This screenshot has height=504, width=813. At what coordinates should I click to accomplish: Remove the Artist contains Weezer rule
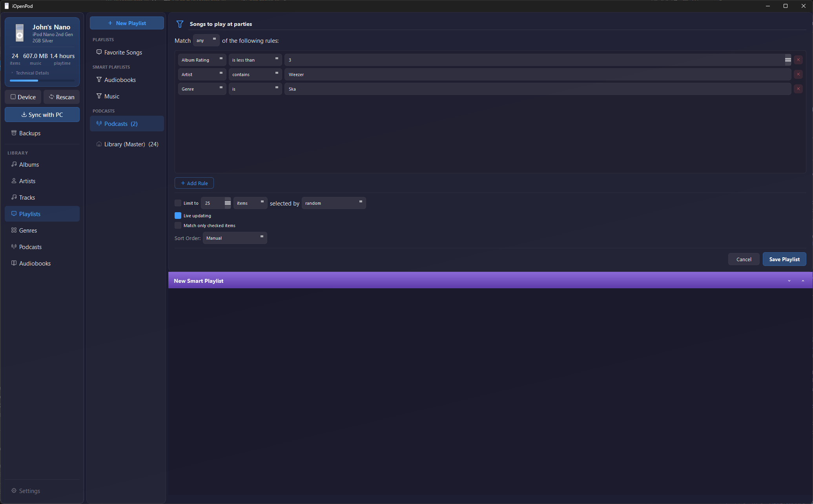click(x=798, y=75)
